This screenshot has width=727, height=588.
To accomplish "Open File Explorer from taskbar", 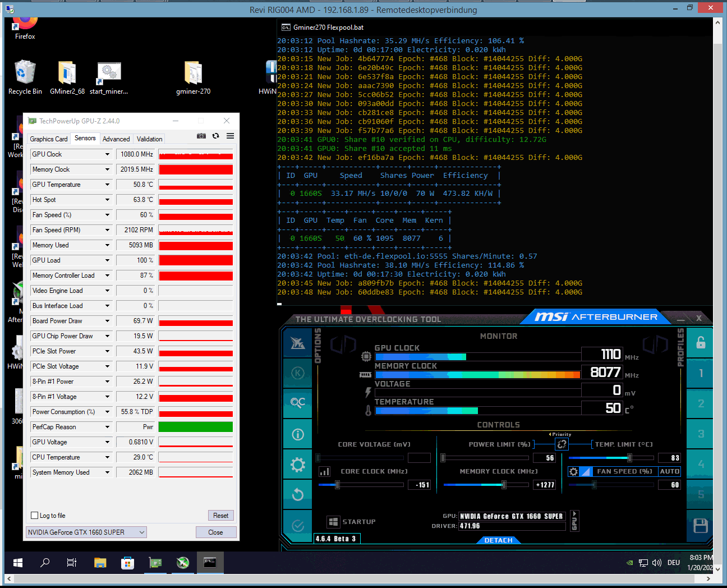I will [100, 562].
